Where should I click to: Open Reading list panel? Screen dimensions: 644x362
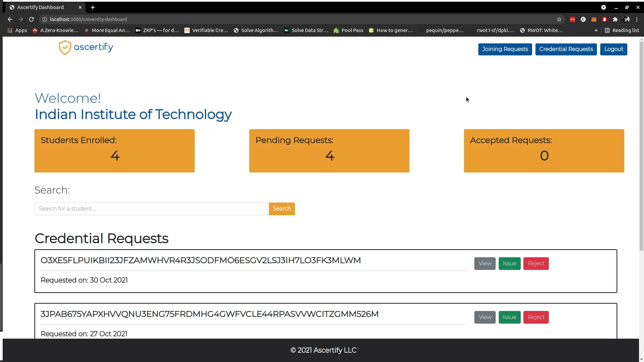pyautogui.click(x=622, y=30)
